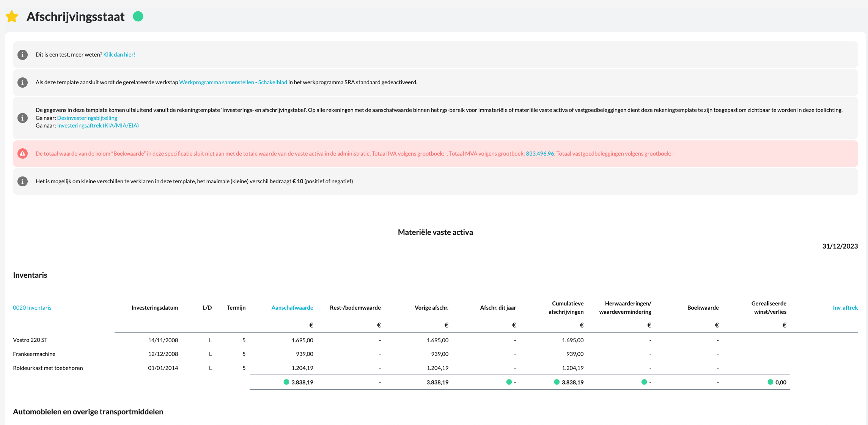Click green dot beside Cumulatieve afschrijvingen total
868x425 pixels.
pos(557,382)
